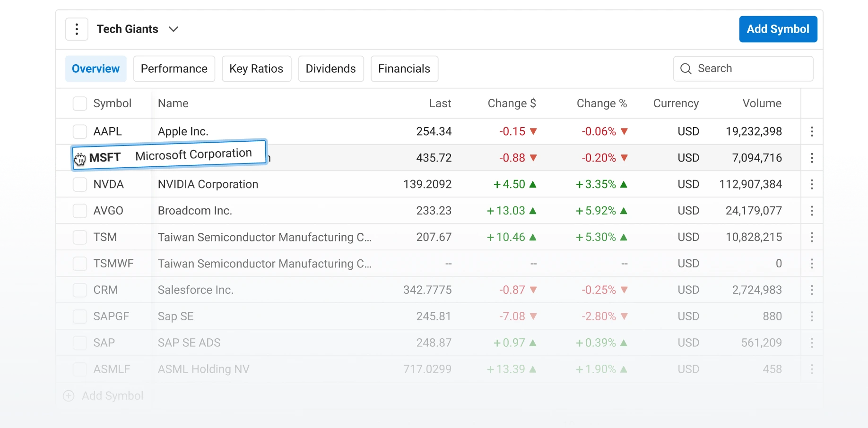The height and width of the screenshot is (428, 868).
Task: Sort by the Change % column header
Action: (x=602, y=103)
